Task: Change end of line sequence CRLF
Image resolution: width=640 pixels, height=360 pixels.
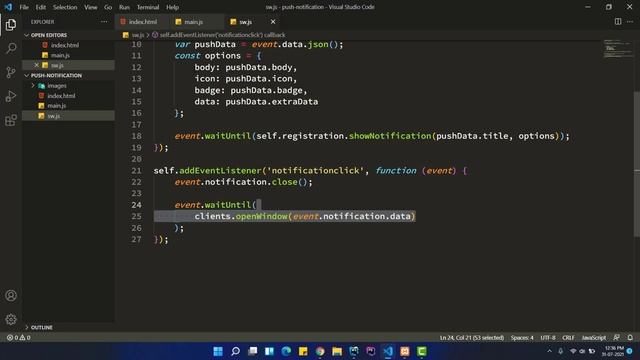Action: [x=568, y=338]
